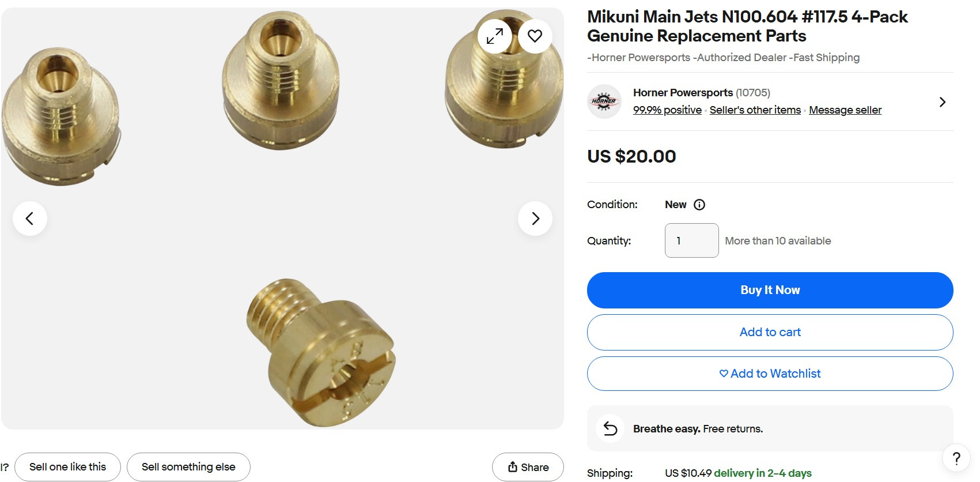The image size is (980, 482).
Task: Click the heart icon on product image
Action: tap(535, 36)
